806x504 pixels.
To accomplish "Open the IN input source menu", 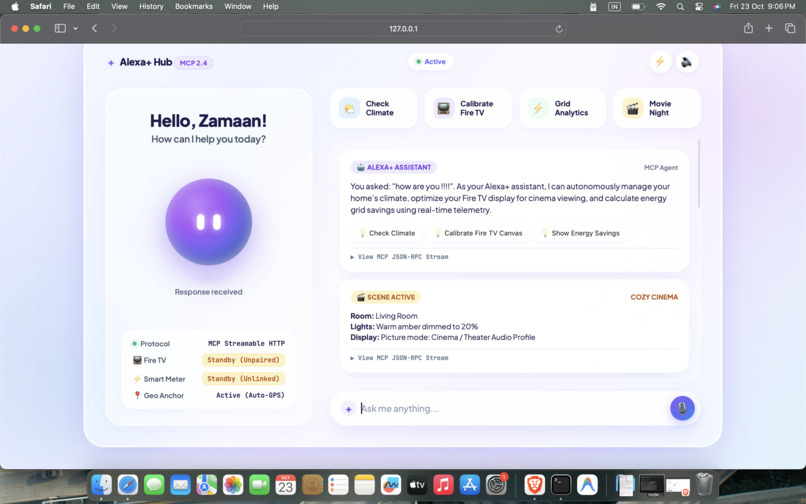I will point(615,7).
